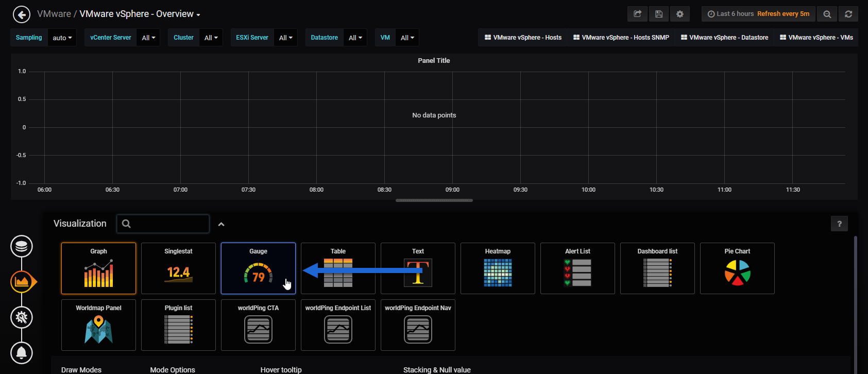Open the Datastore All dropdown
This screenshot has height=374, width=868.
(355, 38)
